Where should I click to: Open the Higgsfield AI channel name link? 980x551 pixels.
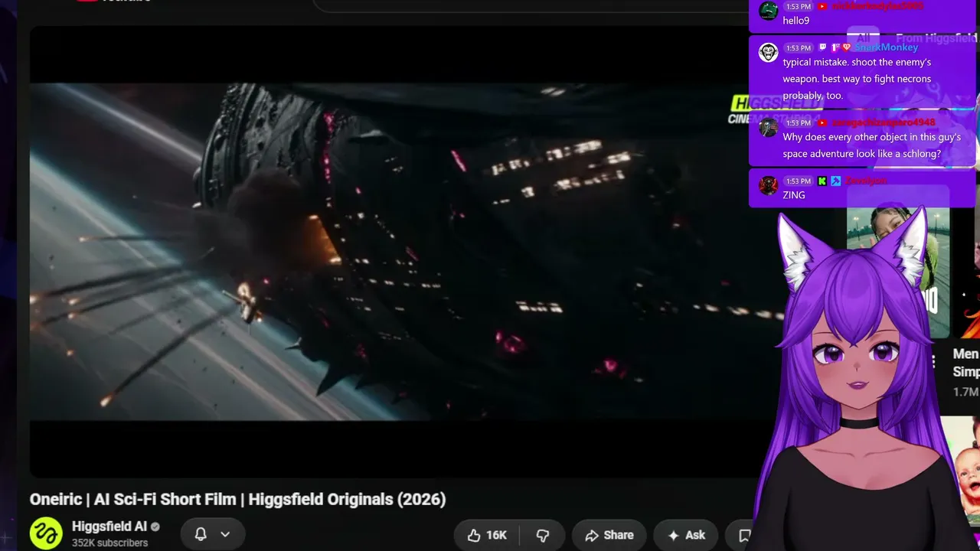pos(109,527)
